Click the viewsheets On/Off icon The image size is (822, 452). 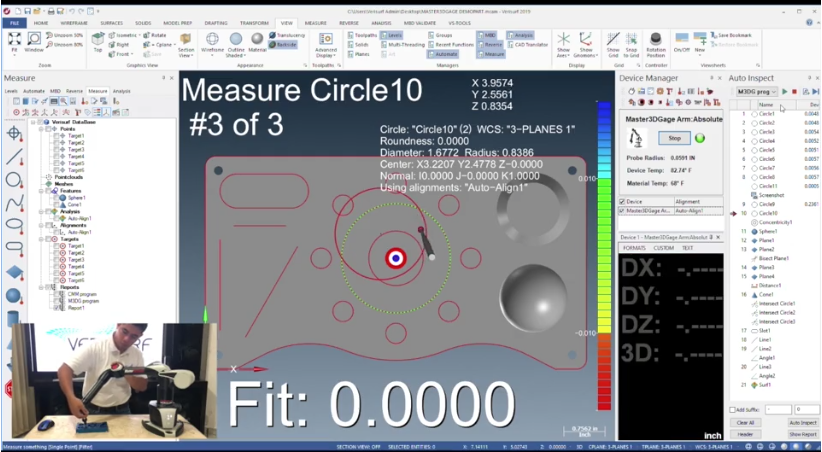tap(682, 42)
